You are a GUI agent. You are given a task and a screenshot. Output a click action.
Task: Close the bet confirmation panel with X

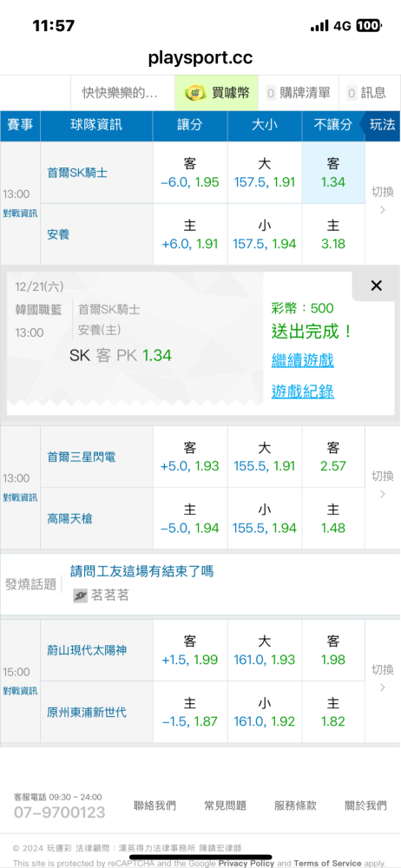pos(376,286)
